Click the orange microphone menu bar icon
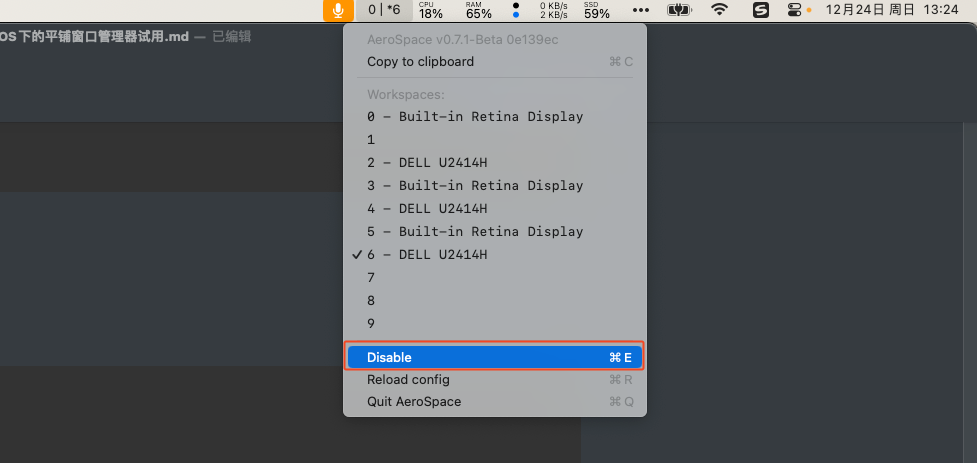 pyautogui.click(x=338, y=10)
